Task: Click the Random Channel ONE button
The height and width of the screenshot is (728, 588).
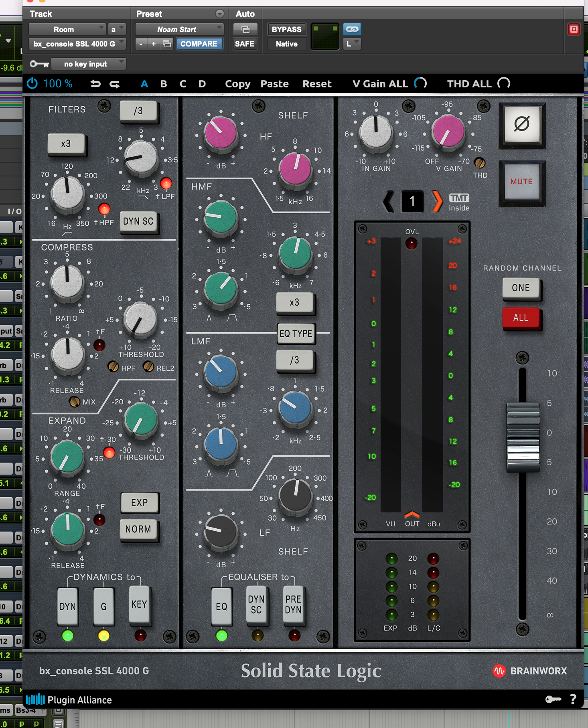Action: click(x=521, y=288)
